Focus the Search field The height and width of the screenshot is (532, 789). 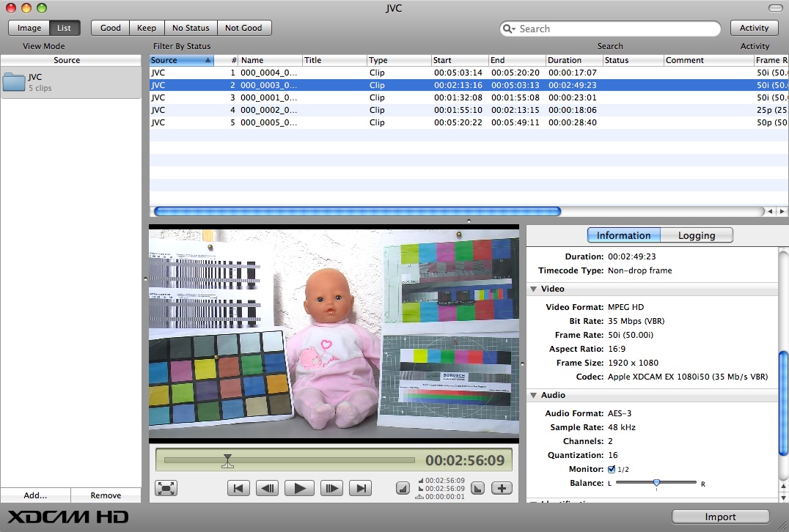tap(610, 29)
